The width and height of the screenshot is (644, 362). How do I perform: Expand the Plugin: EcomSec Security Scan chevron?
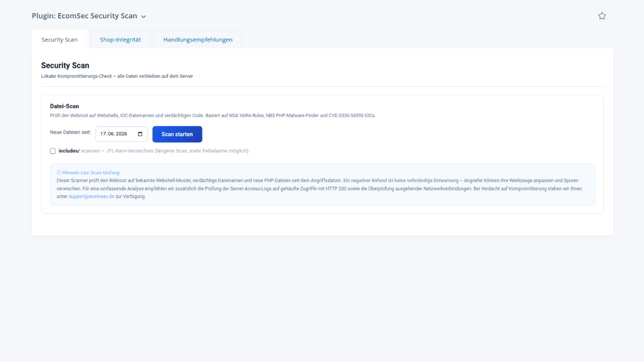143,17
